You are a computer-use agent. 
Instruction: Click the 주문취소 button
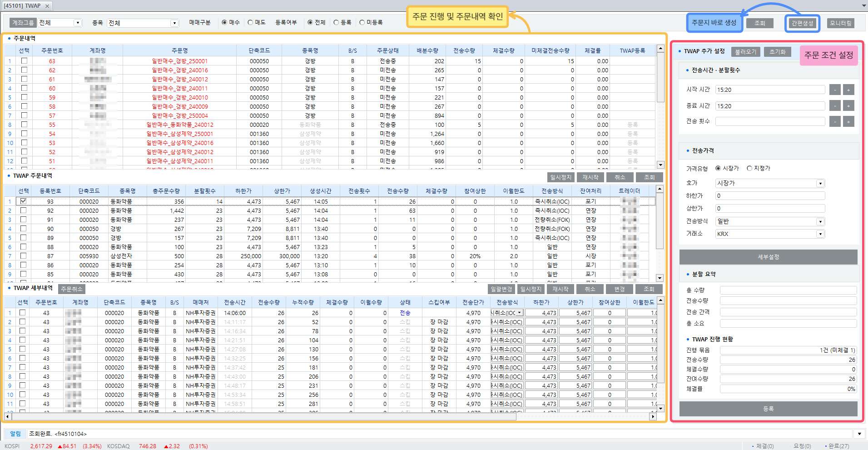point(72,289)
